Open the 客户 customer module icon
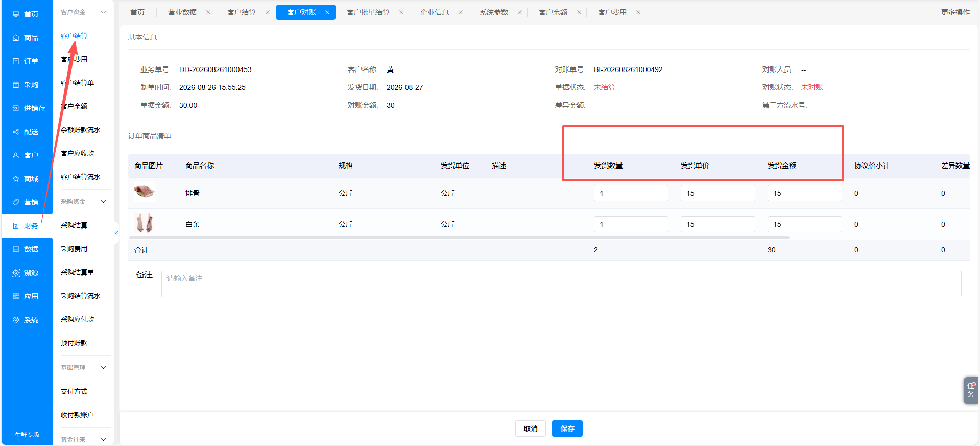This screenshot has width=980, height=446. pyautogui.click(x=16, y=155)
